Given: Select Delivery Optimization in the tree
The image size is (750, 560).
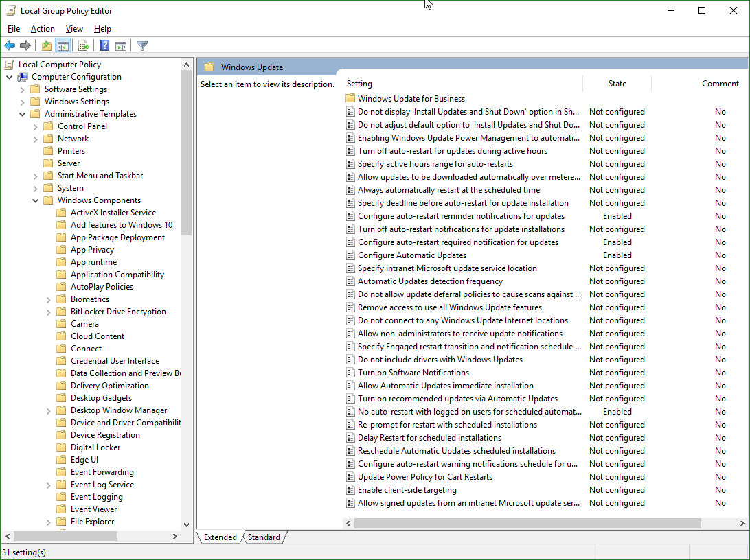Looking at the screenshot, I should [109, 386].
